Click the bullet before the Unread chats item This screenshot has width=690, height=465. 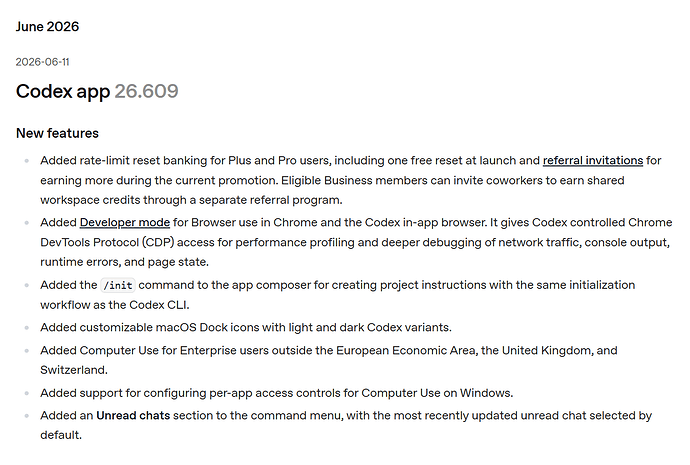[27, 416]
